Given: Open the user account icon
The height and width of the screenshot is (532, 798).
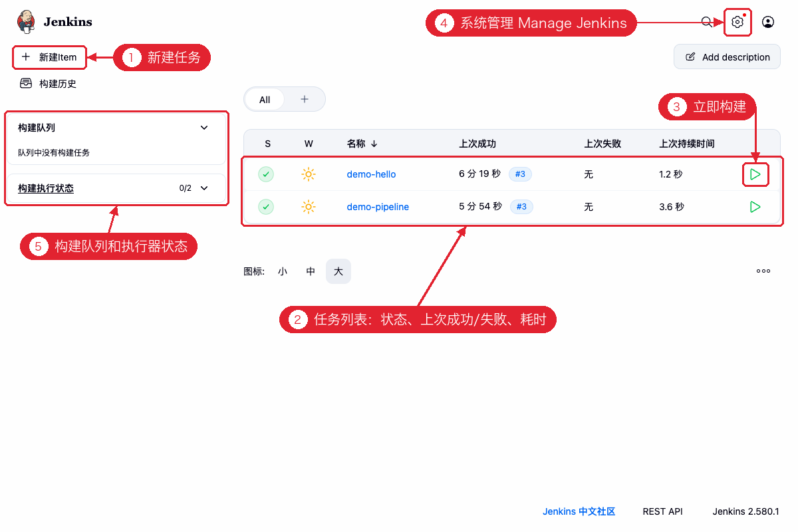Looking at the screenshot, I should point(768,22).
